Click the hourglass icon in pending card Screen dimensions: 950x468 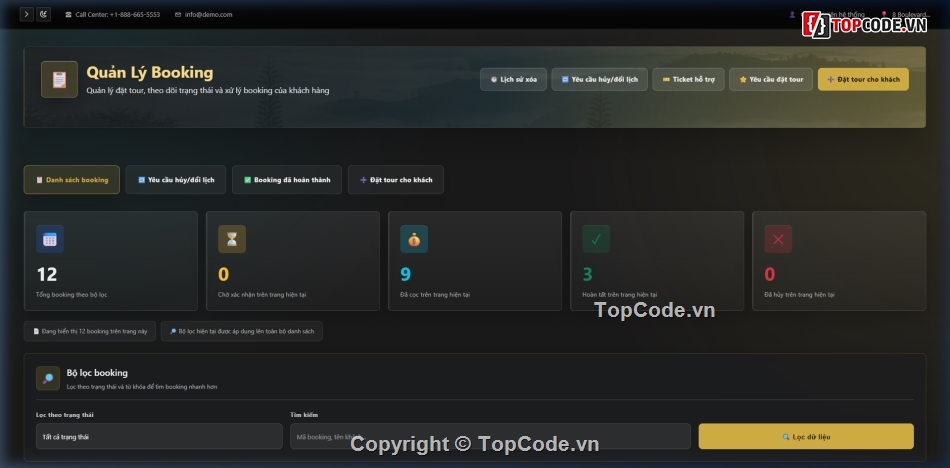click(232, 239)
